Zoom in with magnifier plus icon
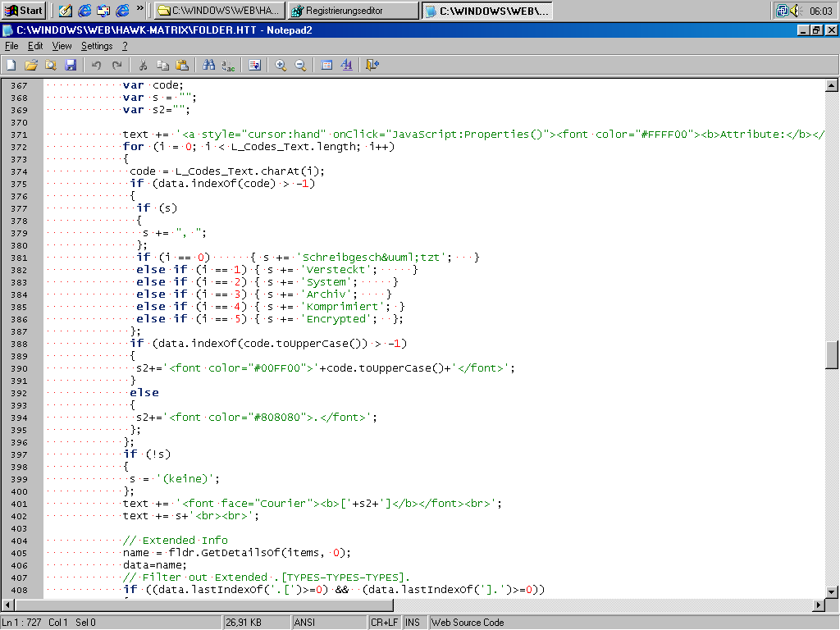This screenshot has width=840, height=630. 281,66
